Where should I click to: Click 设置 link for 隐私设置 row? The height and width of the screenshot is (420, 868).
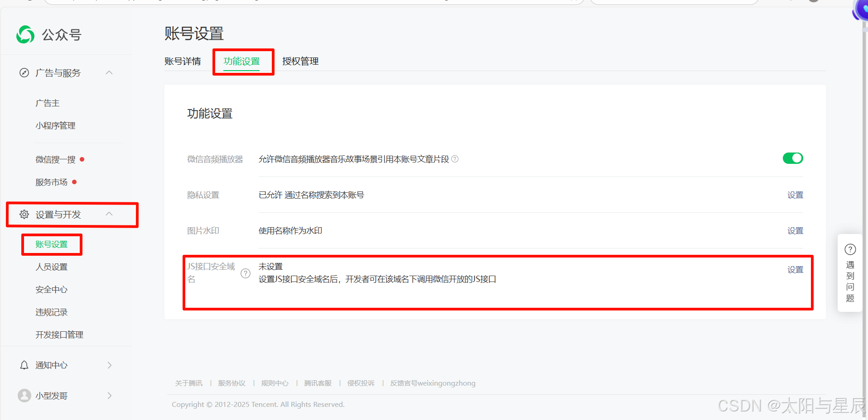pos(795,195)
